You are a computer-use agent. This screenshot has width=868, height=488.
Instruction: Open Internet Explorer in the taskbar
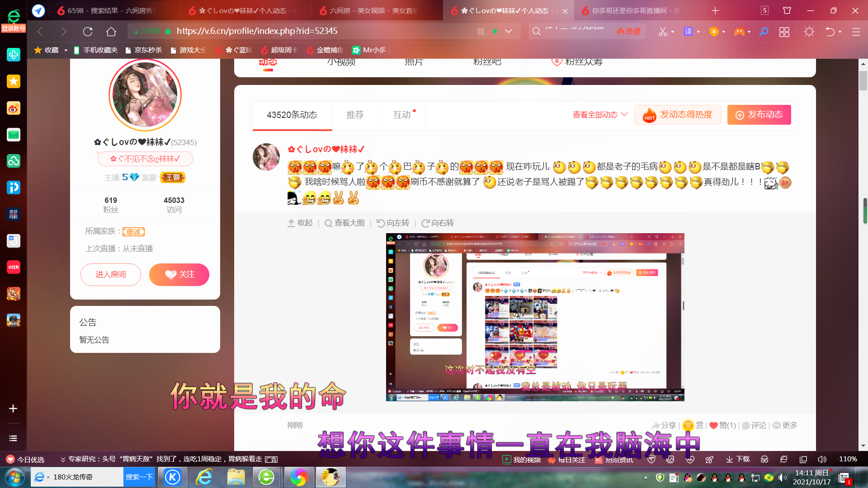click(x=204, y=477)
